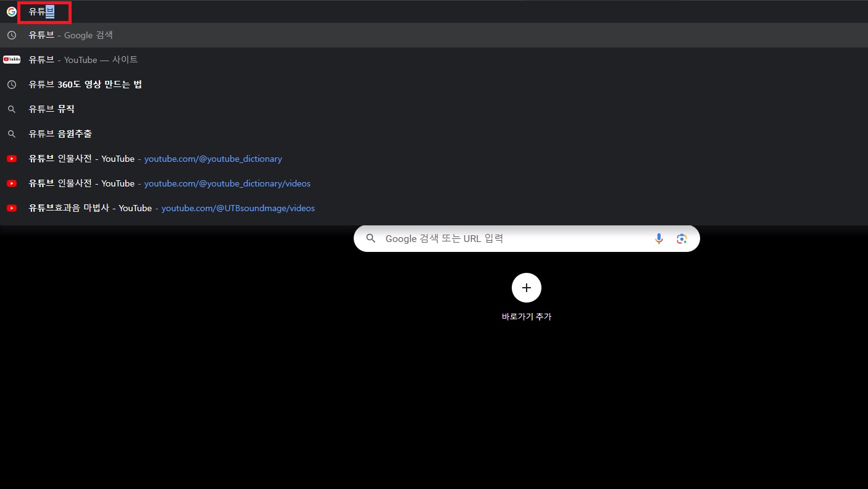Image resolution: width=868 pixels, height=489 pixels.
Task: Click the history clock icon beside 유튜브 360도 영상
Action: 11,85
